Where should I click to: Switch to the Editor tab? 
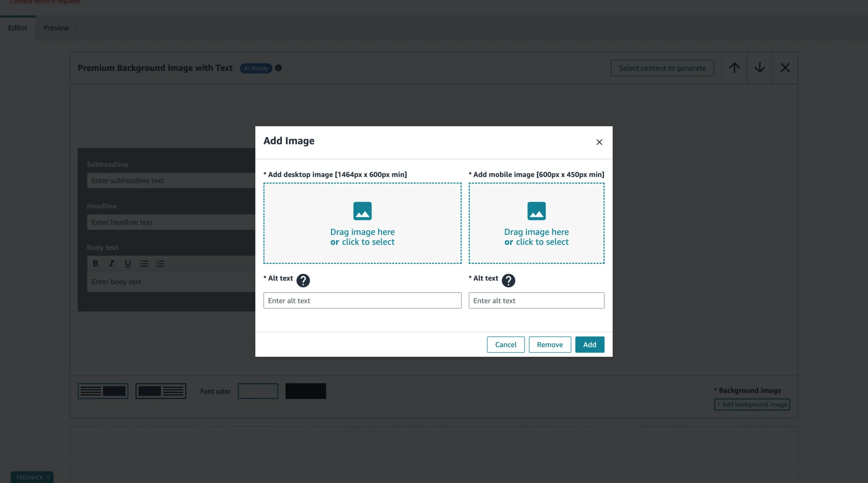(x=18, y=28)
